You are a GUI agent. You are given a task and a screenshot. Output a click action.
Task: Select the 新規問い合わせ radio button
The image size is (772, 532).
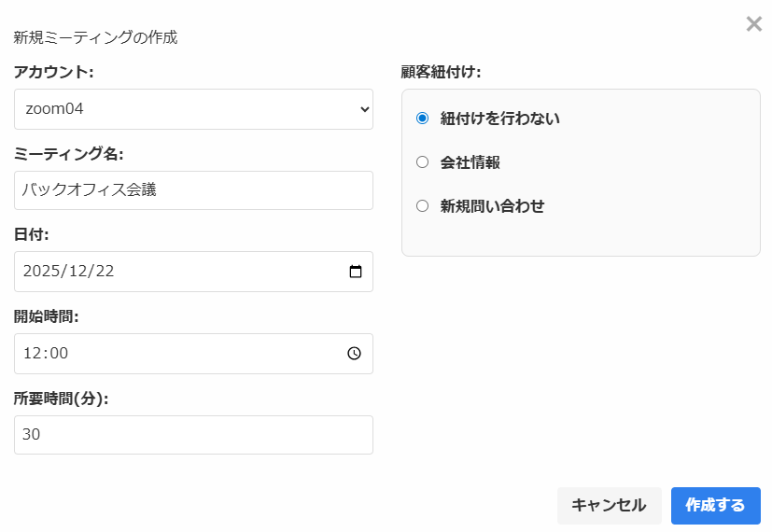click(x=422, y=206)
